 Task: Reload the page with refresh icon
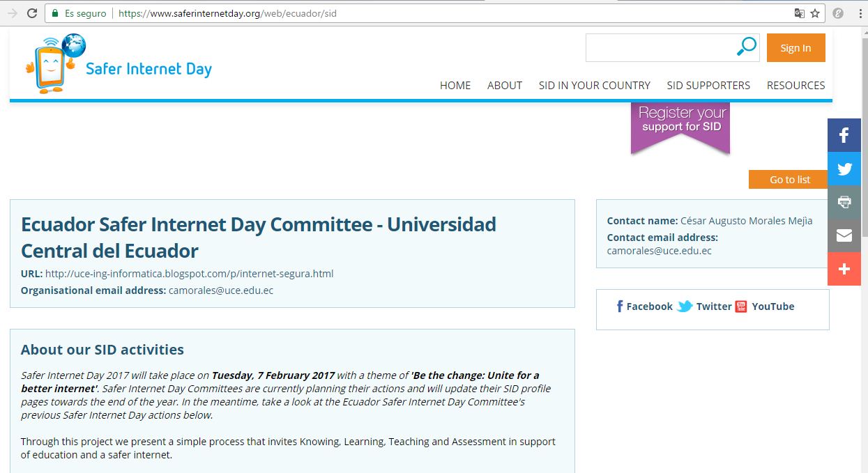32,13
